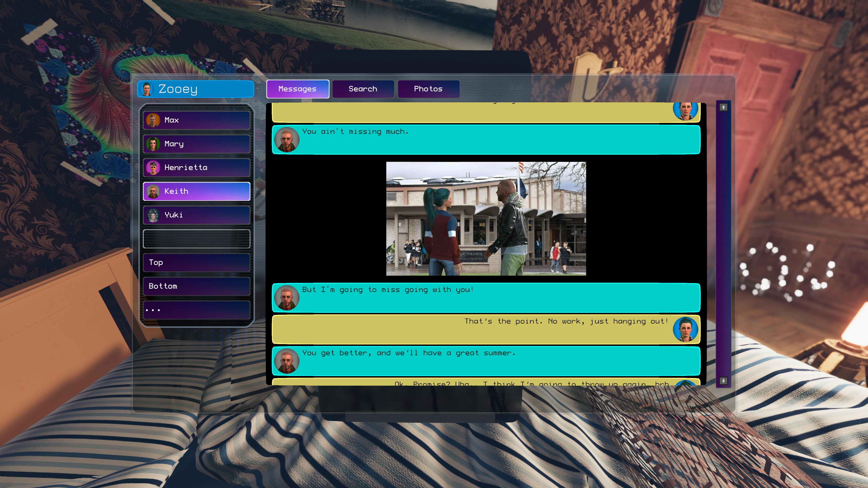Click Keith's avatar beside "You ain't missing much"
The width and height of the screenshot is (868, 488).
click(286, 139)
